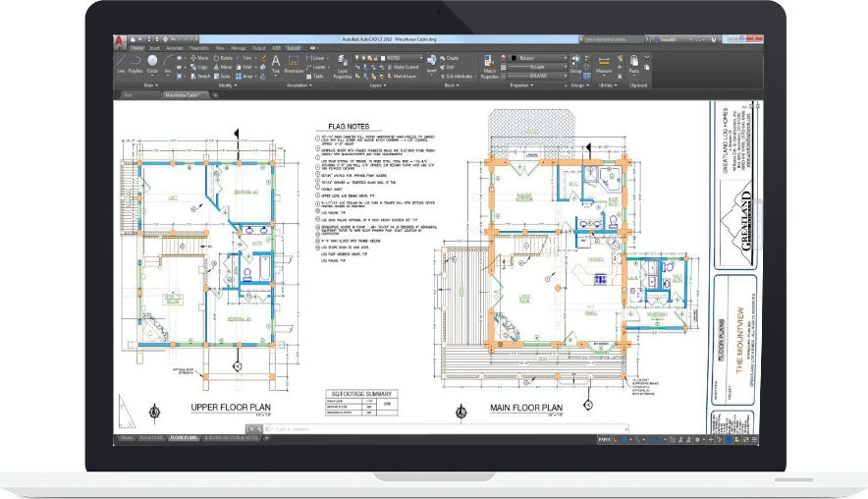Click Edit block button

pos(448,67)
